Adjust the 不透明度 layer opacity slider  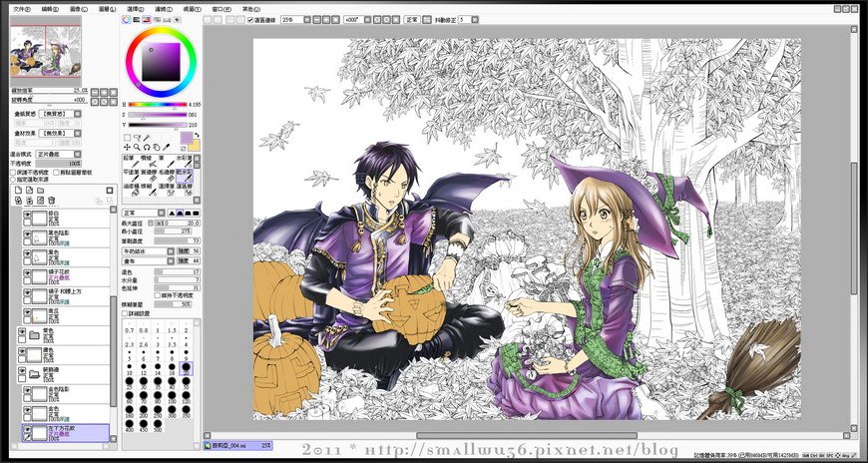click(58, 164)
